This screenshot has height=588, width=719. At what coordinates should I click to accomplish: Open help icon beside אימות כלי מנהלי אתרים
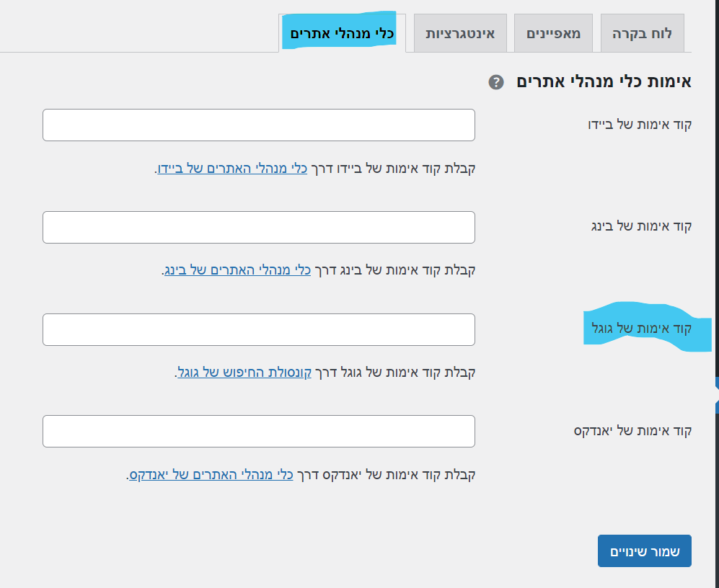coord(495,82)
